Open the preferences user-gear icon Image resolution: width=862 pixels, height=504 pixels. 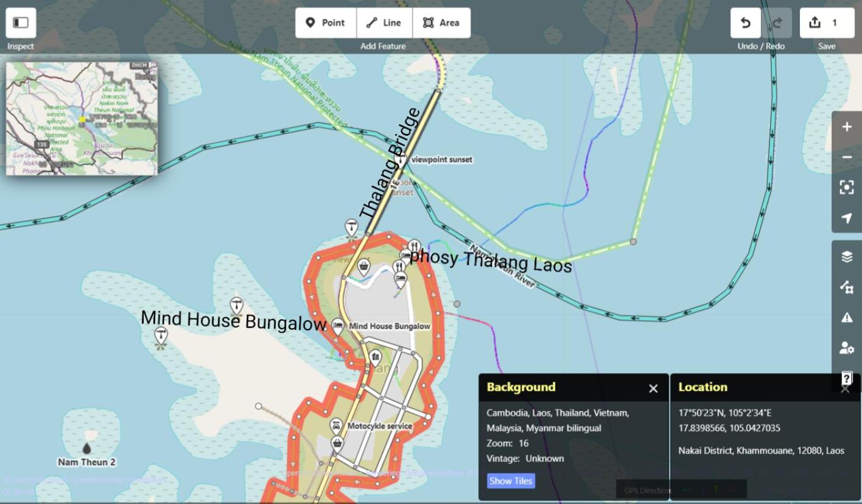847,348
